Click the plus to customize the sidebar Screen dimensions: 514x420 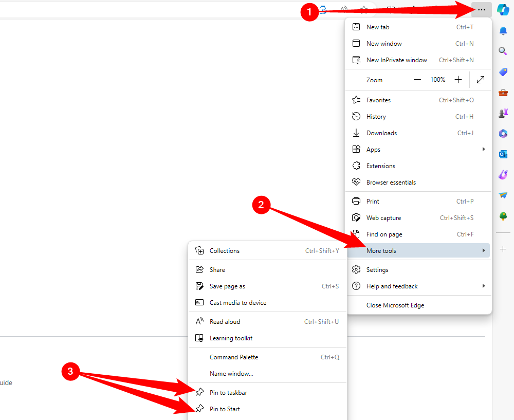503,249
